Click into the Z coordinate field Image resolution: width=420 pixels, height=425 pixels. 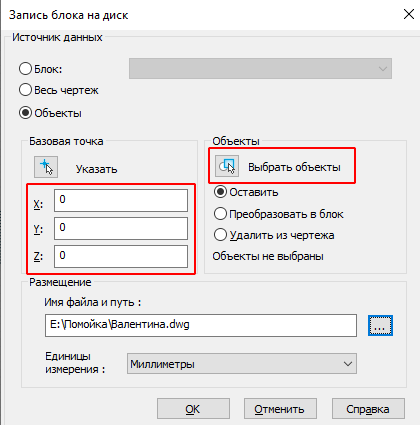pyautogui.click(x=121, y=256)
